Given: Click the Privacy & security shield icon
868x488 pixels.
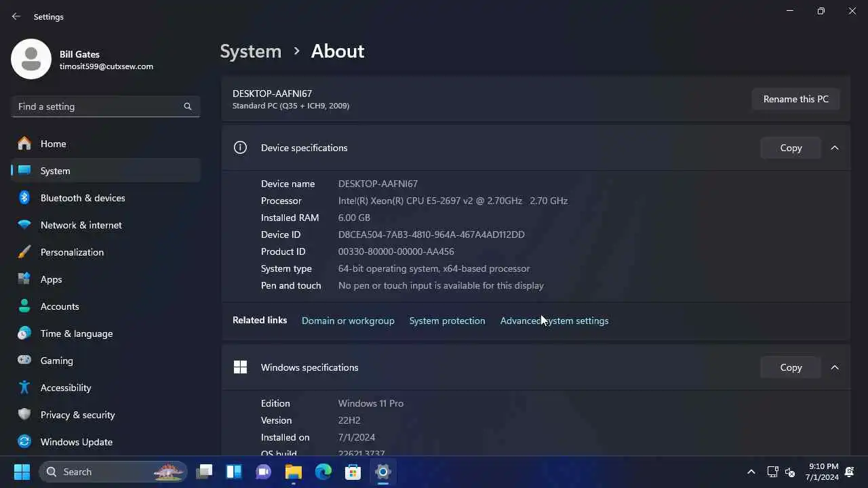Looking at the screenshot, I should pyautogui.click(x=24, y=415).
